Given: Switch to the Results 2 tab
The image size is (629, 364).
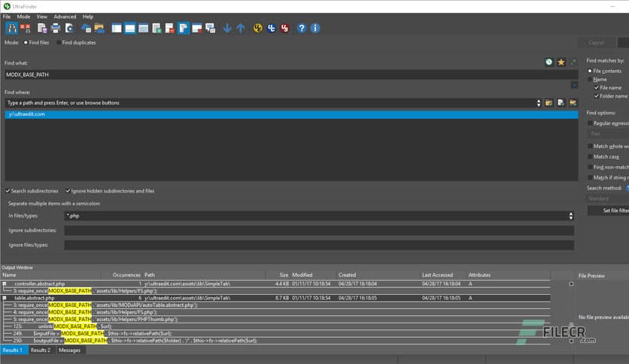Looking at the screenshot, I should pos(40,350).
